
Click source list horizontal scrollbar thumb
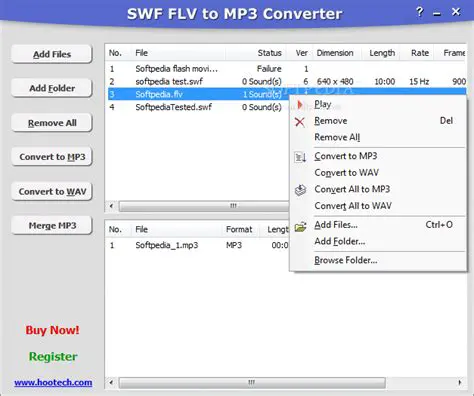coord(204,206)
